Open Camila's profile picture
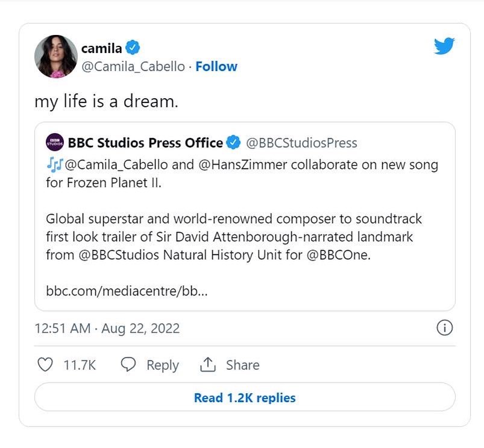This screenshot has height=448, width=484. pos(56,57)
